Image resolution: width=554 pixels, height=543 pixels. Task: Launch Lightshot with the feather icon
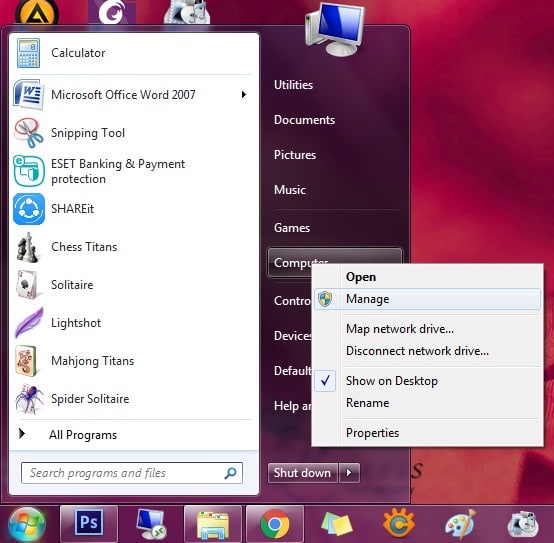click(x=29, y=323)
